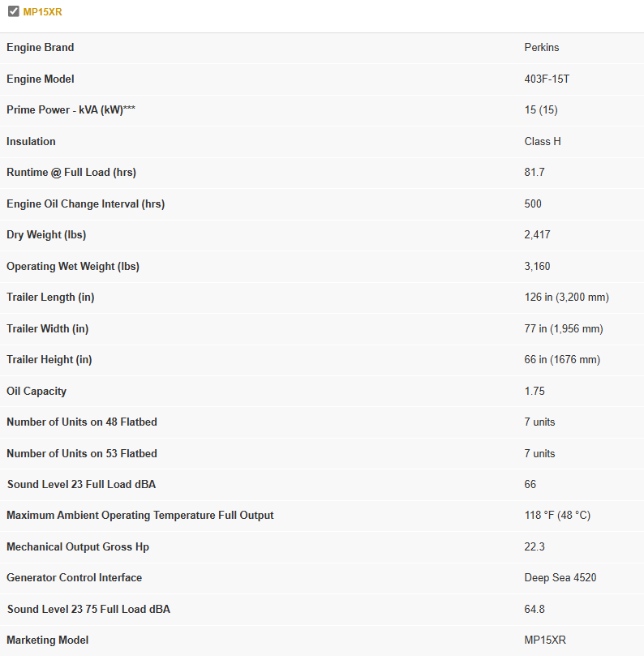Click the Trailer Width row label
This screenshot has height=664, width=644.
(x=47, y=329)
